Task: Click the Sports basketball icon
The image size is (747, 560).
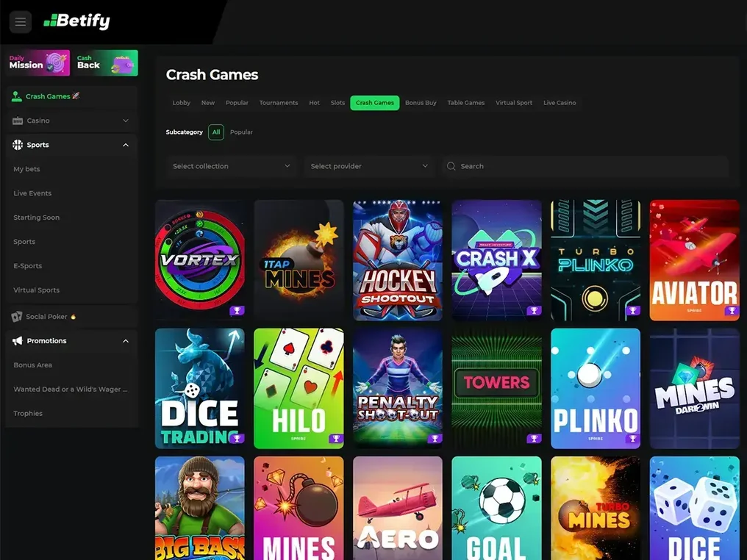Action: (18, 145)
